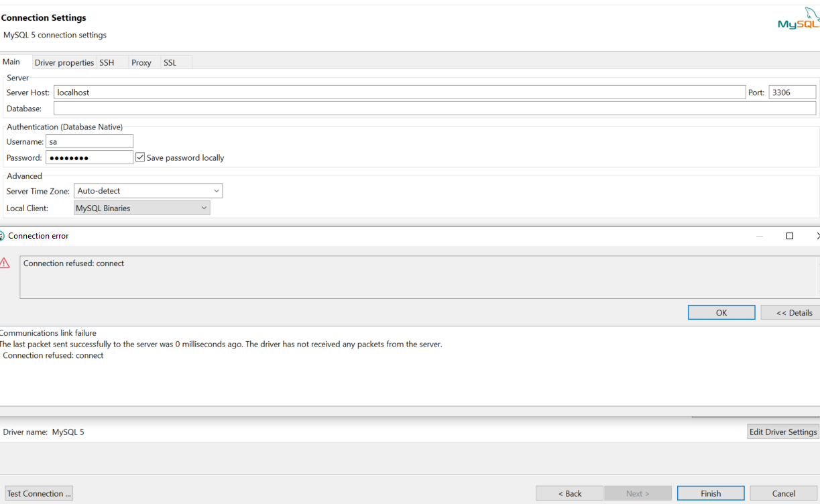Click the 'Driver name: MySQL 5' label
This screenshot has height=504, width=820.
point(44,432)
